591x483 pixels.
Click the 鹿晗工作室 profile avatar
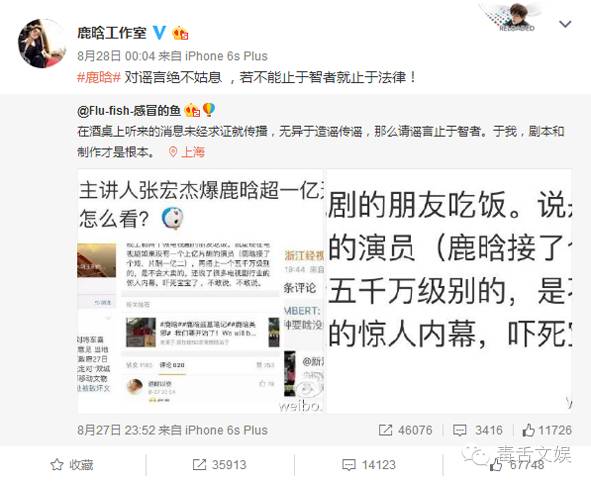point(41,43)
